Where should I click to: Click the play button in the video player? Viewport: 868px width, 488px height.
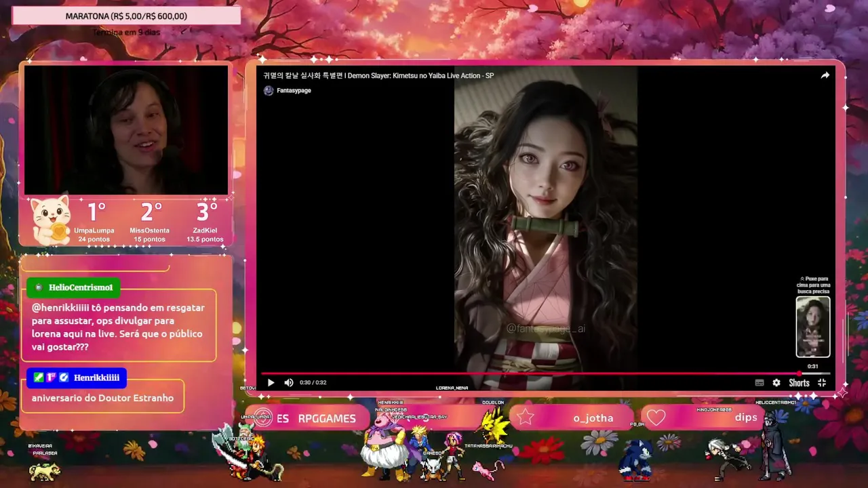click(271, 382)
